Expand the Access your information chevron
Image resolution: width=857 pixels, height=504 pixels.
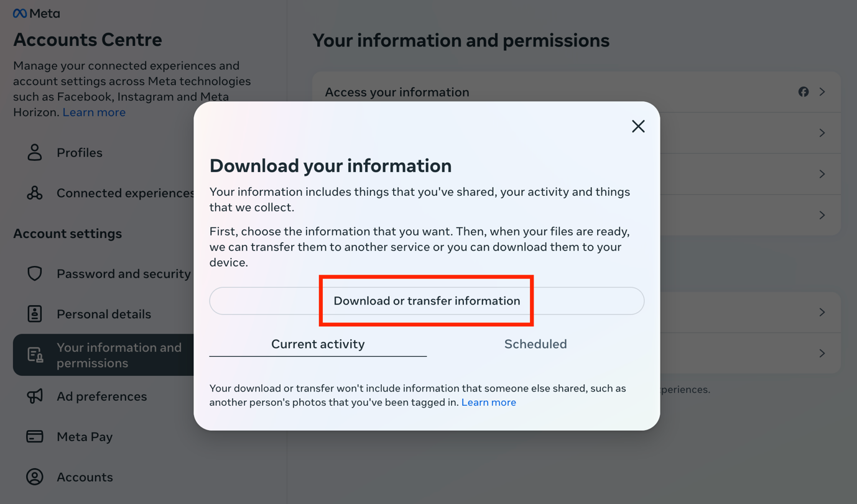coord(822,92)
